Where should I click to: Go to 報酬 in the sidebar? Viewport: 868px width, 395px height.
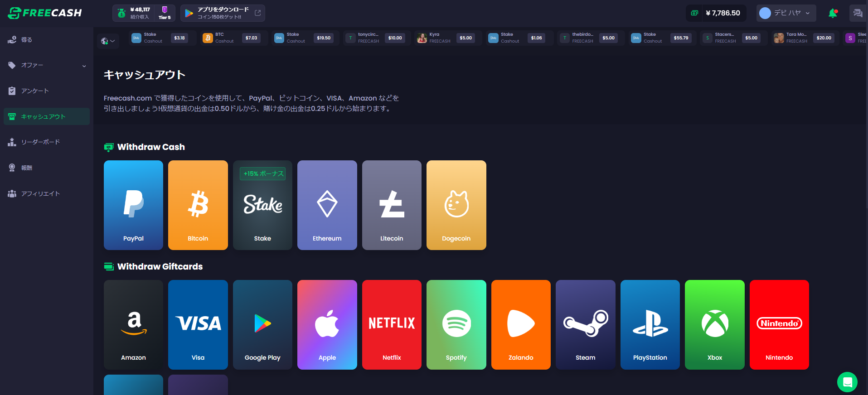coord(47,168)
